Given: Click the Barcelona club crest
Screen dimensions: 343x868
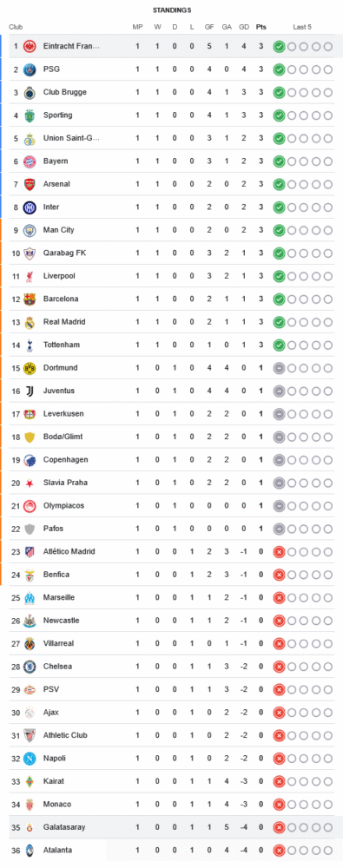Looking at the screenshot, I should pyautogui.click(x=30, y=299).
